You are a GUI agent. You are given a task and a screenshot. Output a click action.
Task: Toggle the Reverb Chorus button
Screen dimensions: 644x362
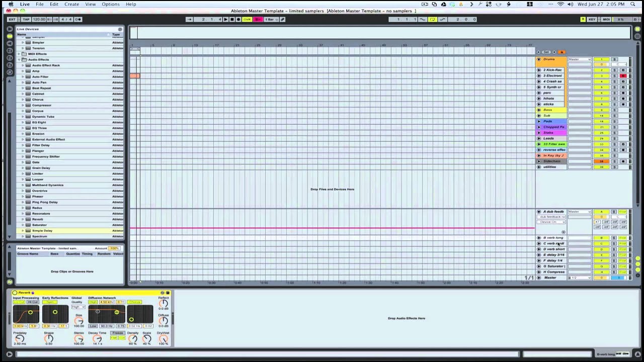pyautogui.click(x=134, y=302)
